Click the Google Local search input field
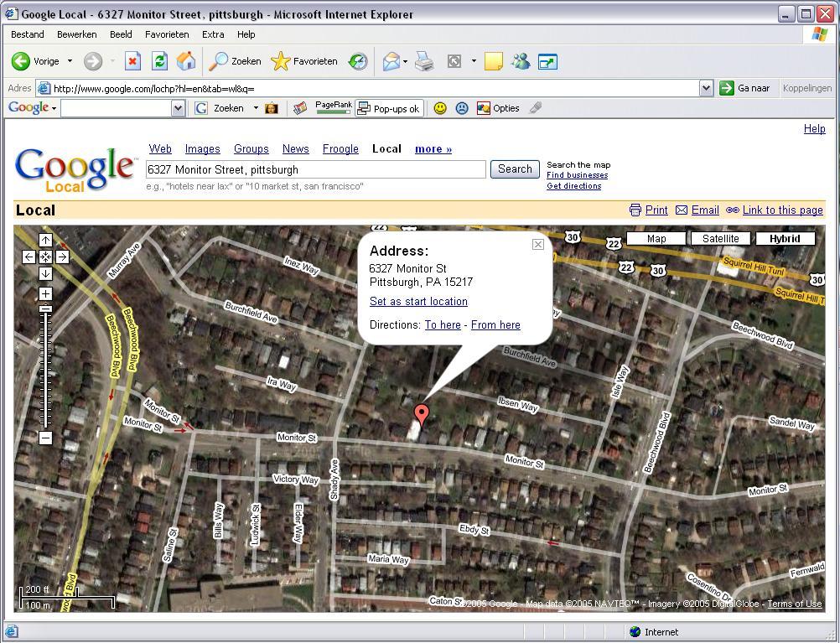 pos(316,169)
